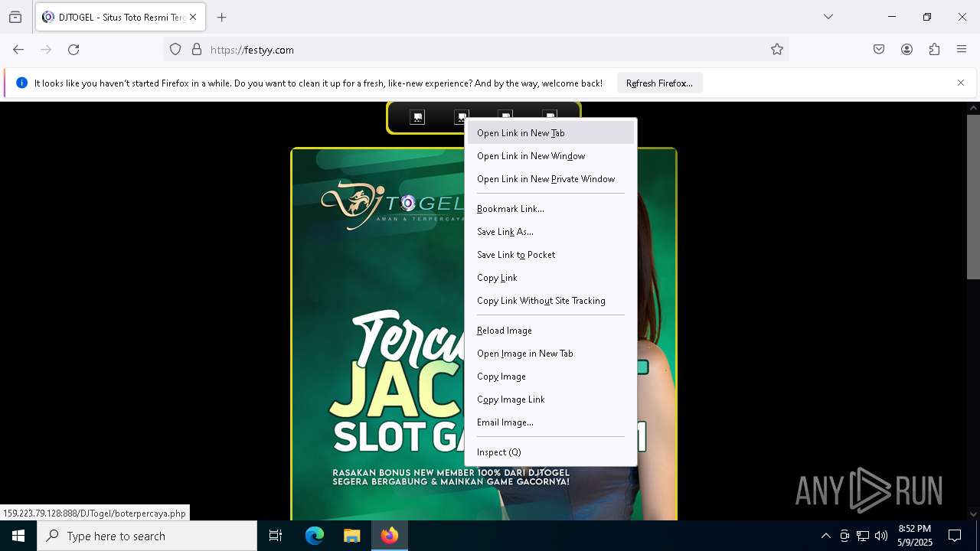Open the clock showing 8:52 PM
Viewport: 980px width, 551px height.
915,536
